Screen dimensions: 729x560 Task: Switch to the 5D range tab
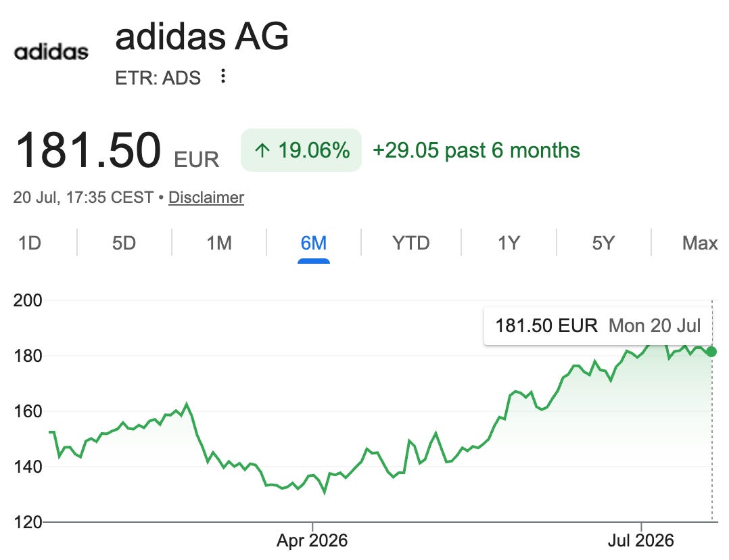point(124,243)
